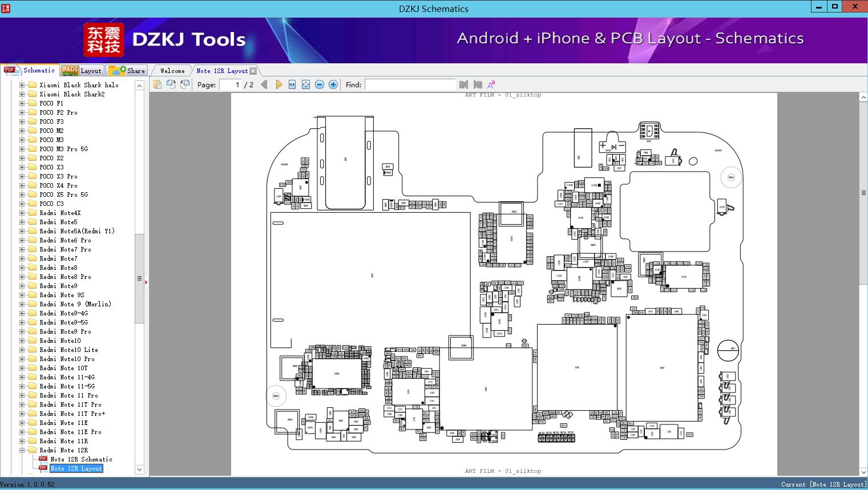Toggle the match case search icon
Screen dimensions: 868x490
[x=491, y=84]
